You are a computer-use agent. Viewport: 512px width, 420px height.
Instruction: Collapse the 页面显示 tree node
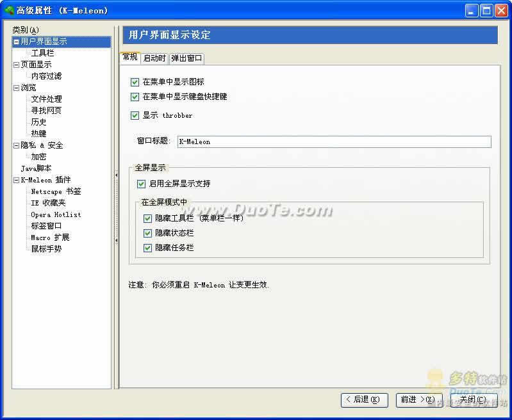pos(16,65)
